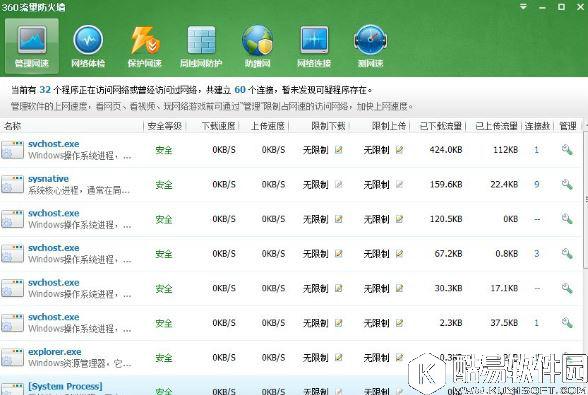Edit upload limit for svchost.exe with 424.0KB downloaded

(x=399, y=150)
